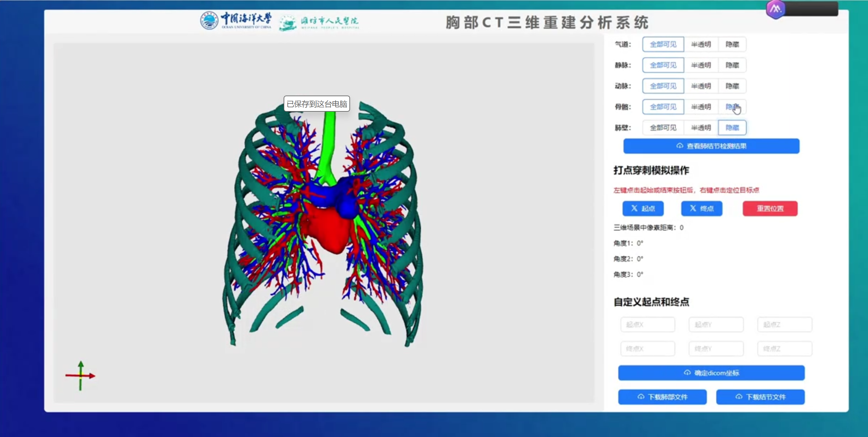Click the X icon on the 起点 button

pyautogui.click(x=635, y=209)
